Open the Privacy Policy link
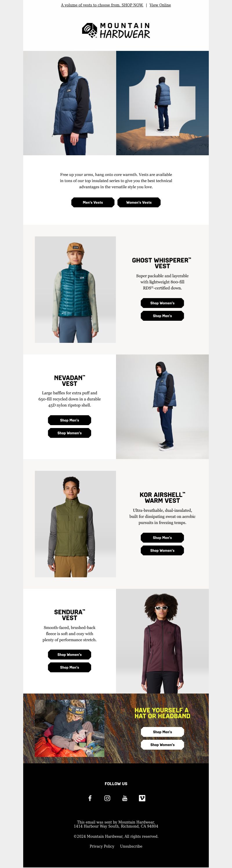 coord(102,846)
